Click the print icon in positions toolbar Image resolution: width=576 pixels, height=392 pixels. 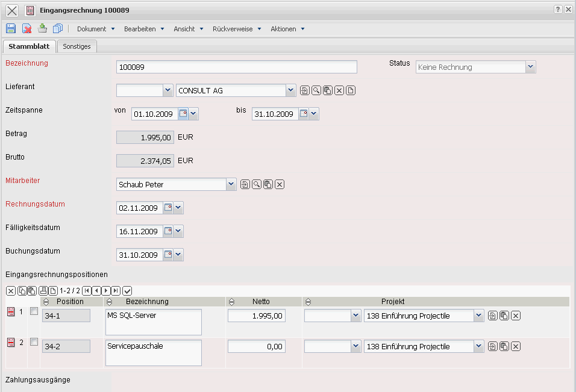(x=43, y=291)
